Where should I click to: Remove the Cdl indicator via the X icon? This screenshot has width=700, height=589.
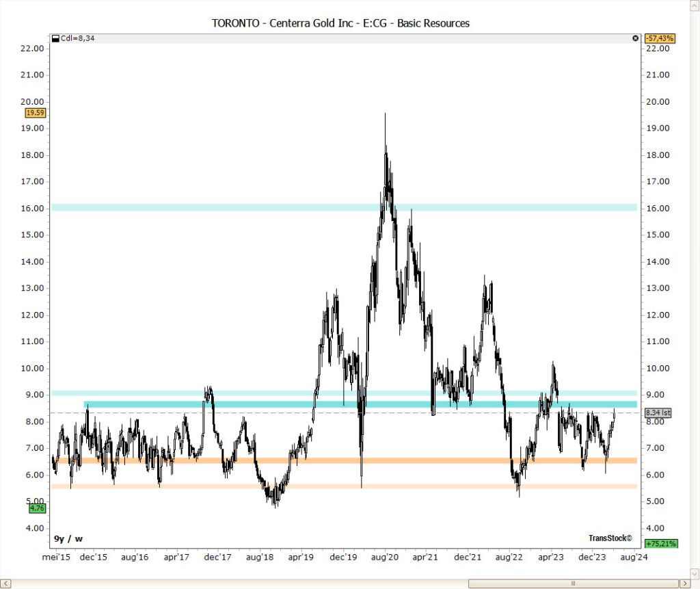coord(634,38)
